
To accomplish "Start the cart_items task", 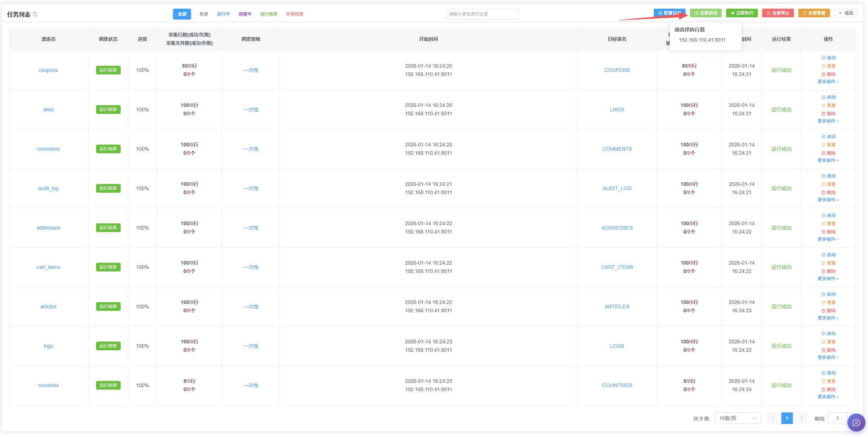I will pos(828,255).
